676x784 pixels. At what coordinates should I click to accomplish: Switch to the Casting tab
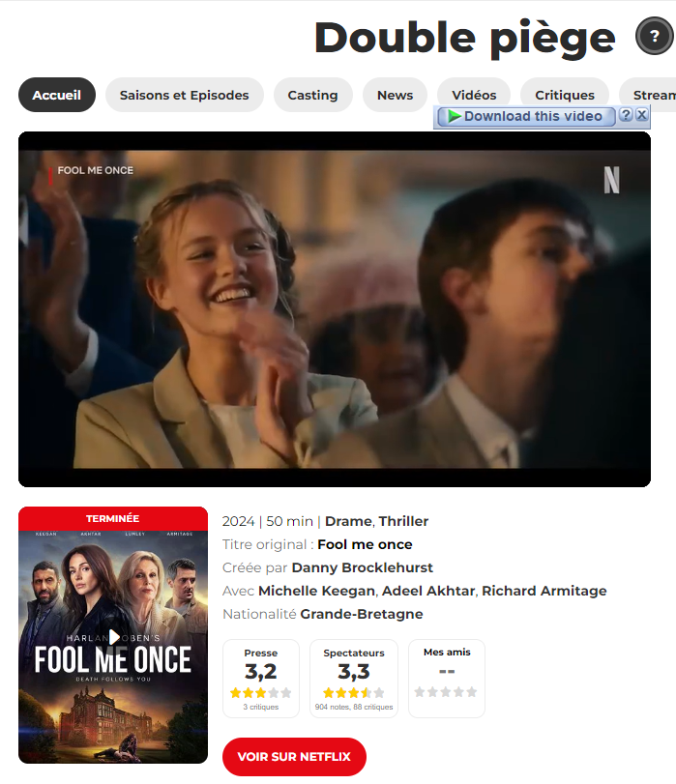(x=312, y=95)
